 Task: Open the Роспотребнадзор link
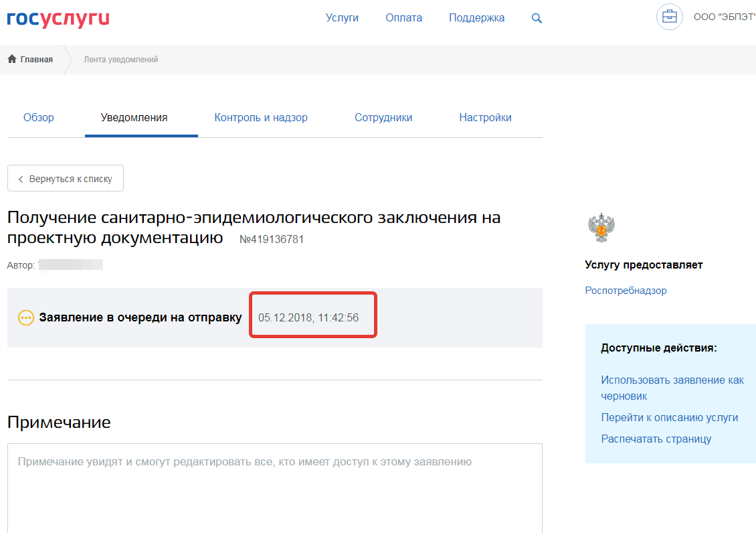[x=626, y=291]
